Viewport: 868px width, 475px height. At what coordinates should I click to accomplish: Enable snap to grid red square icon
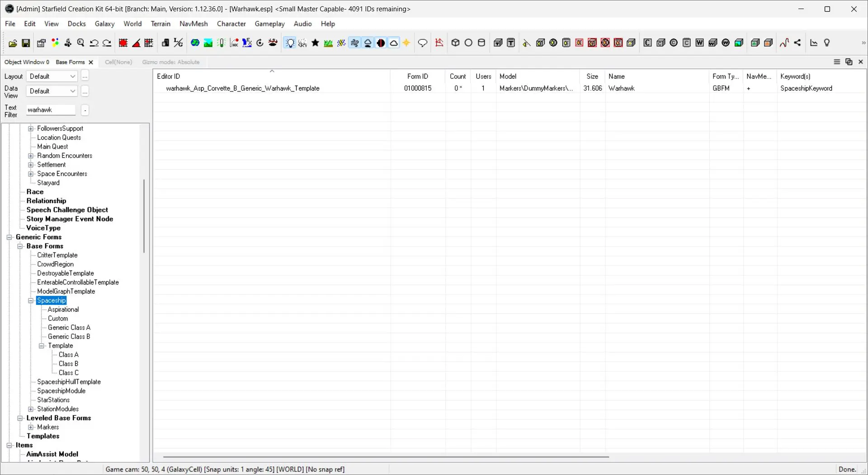123,43
